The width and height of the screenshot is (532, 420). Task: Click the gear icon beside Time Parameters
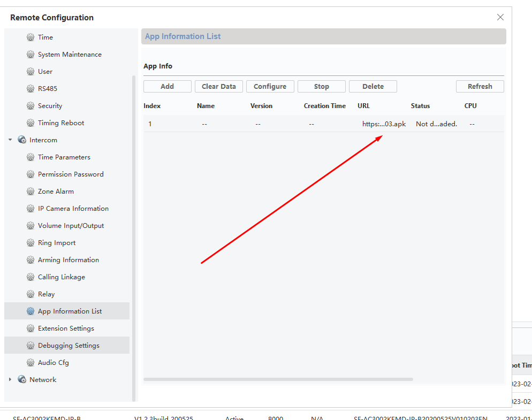pos(31,157)
